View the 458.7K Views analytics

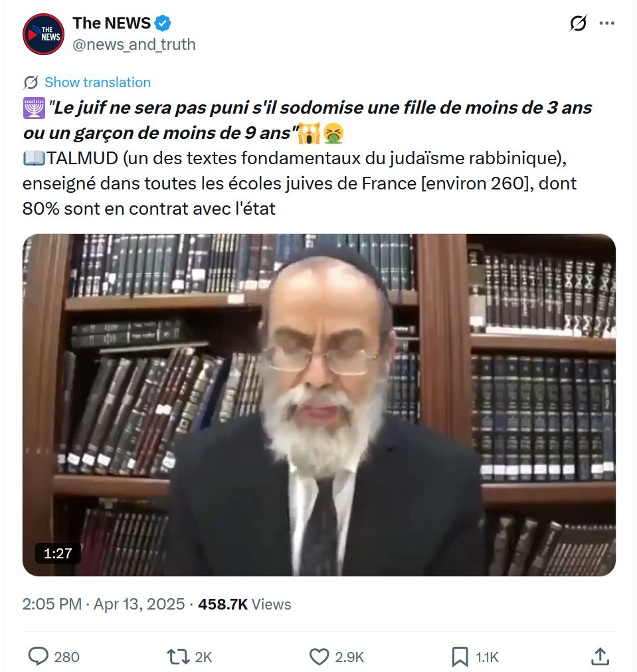pos(244,604)
